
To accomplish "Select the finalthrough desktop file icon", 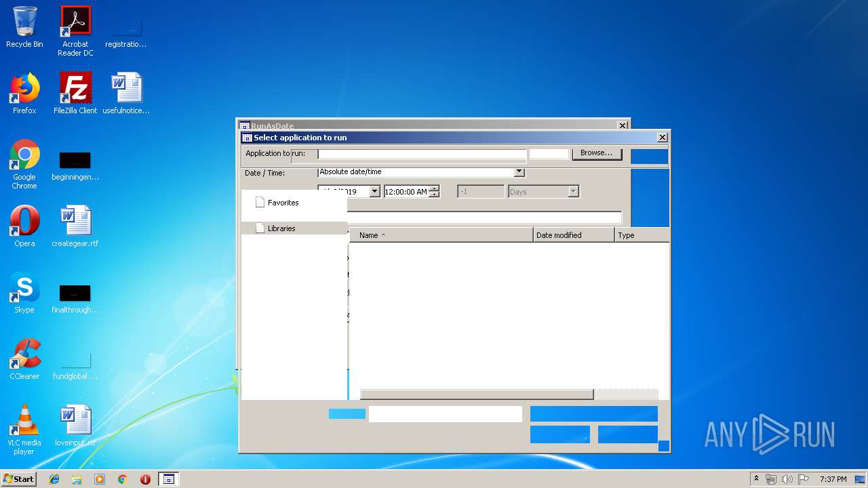I will point(75,298).
